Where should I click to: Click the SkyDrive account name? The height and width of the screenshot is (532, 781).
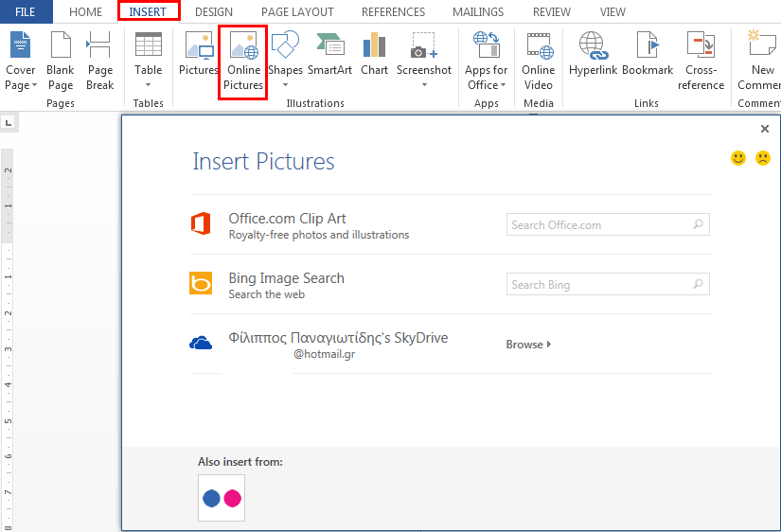338,338
